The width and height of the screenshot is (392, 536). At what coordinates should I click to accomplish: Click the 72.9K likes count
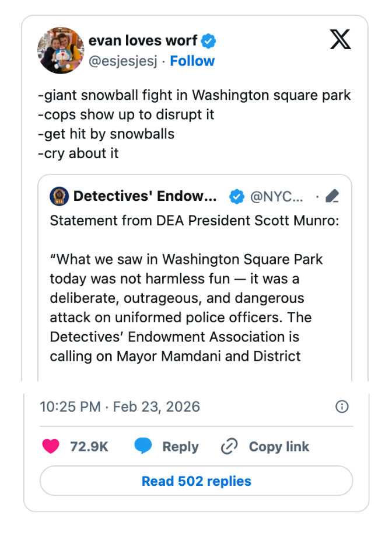point(89,447)
